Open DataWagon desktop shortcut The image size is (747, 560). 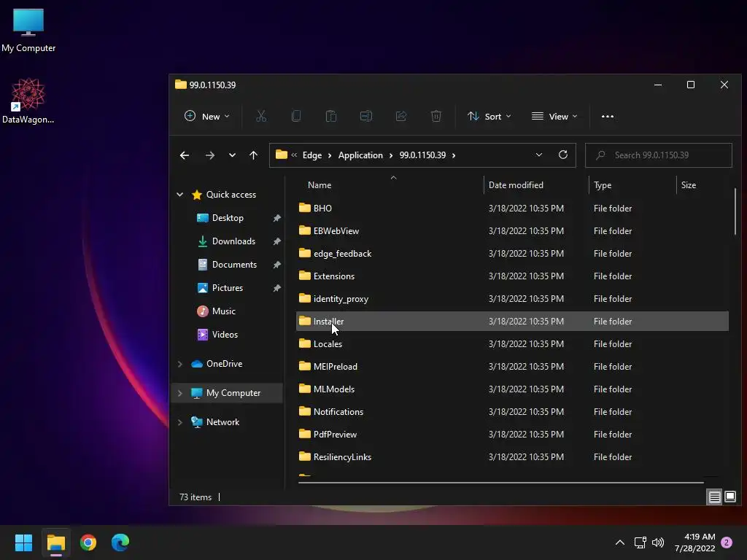(28, 101)
